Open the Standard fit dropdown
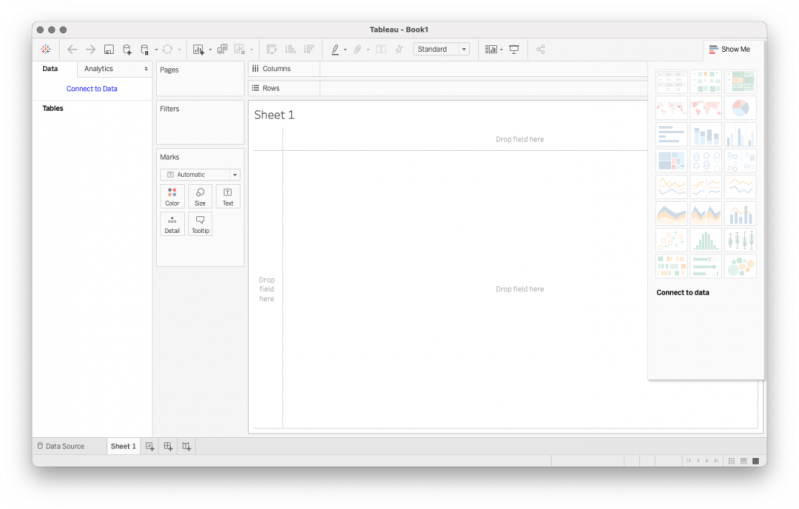The height and width of the screenshot is (509, 799). click(x=441, y=49)
